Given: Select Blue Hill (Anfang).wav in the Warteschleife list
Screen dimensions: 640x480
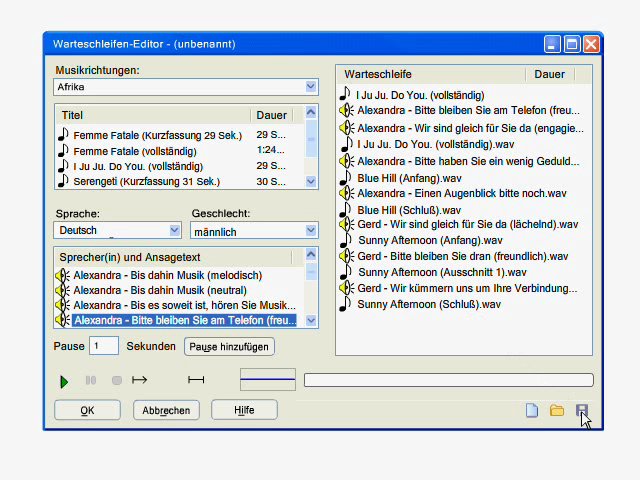Looking at the screenshot, I should point(398,177).
